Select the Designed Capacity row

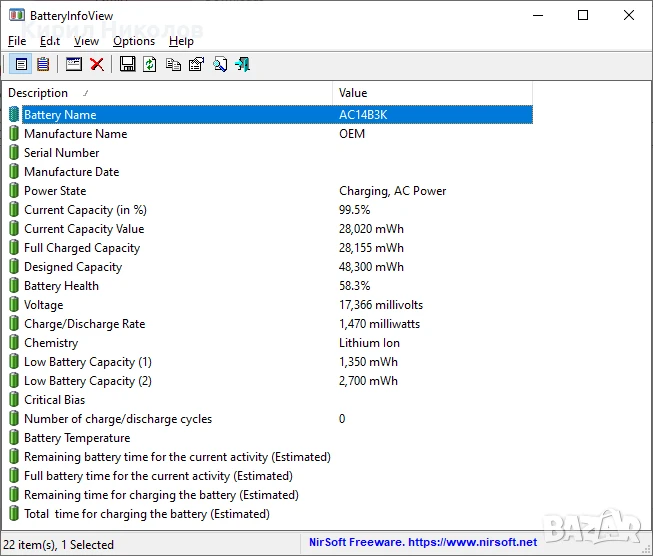[x=267, y=267]
